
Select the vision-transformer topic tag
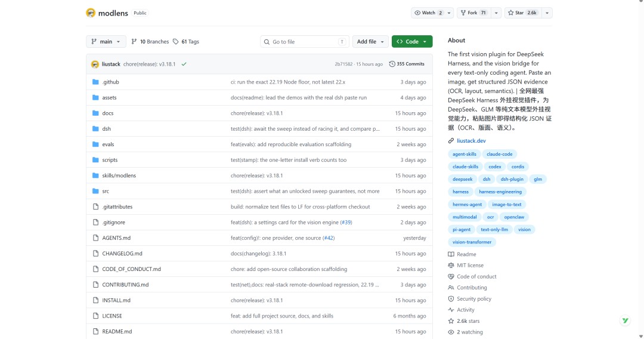[x=472, y=242]
